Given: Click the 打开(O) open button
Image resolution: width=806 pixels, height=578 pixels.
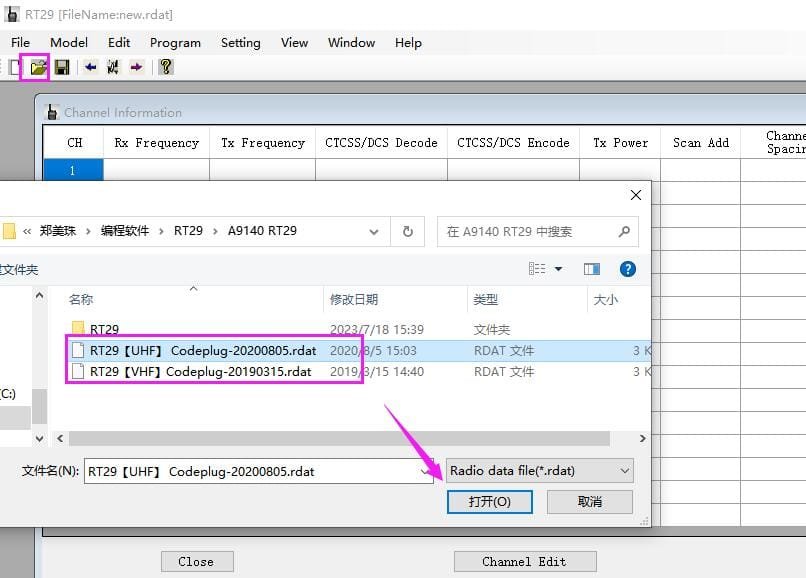Looking at the screenshot, I should [x=489, y=502].
